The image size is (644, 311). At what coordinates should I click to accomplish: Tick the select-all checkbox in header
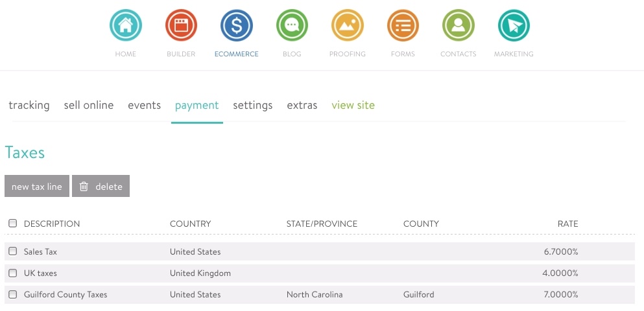13,224
